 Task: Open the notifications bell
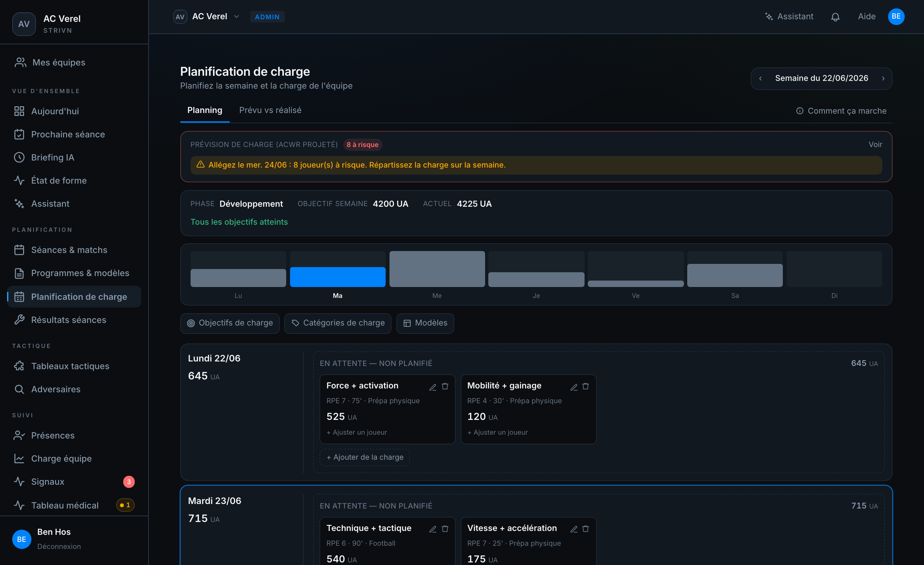(x=835, y=17)
